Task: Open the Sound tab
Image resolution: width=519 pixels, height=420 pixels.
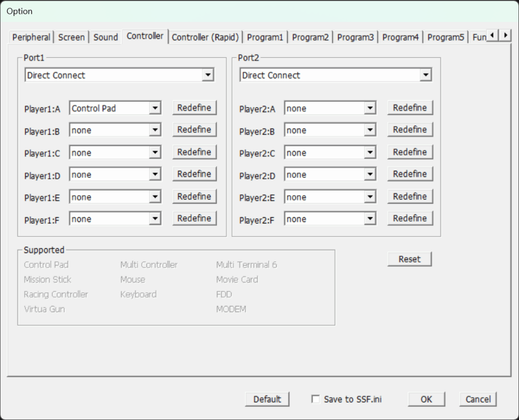Action: point(105,36)
